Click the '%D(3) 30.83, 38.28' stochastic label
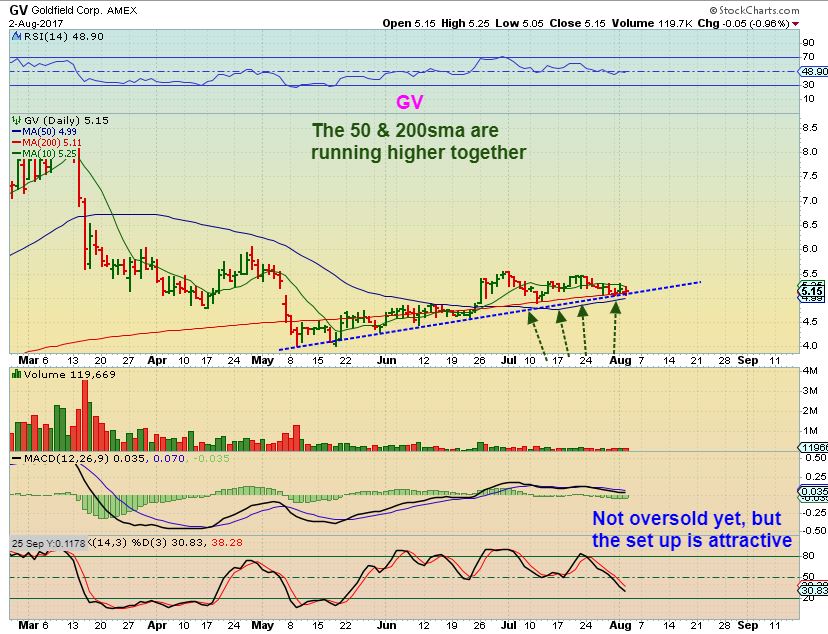The height and width of the screenshot is (634, 828). click(187, 542)
